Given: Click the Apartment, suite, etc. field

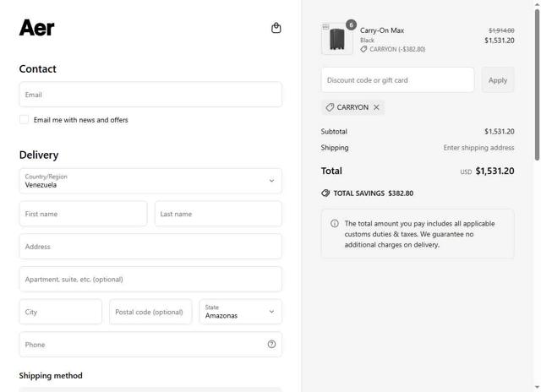Looking at the screenshot, I should tap(150, 280).
